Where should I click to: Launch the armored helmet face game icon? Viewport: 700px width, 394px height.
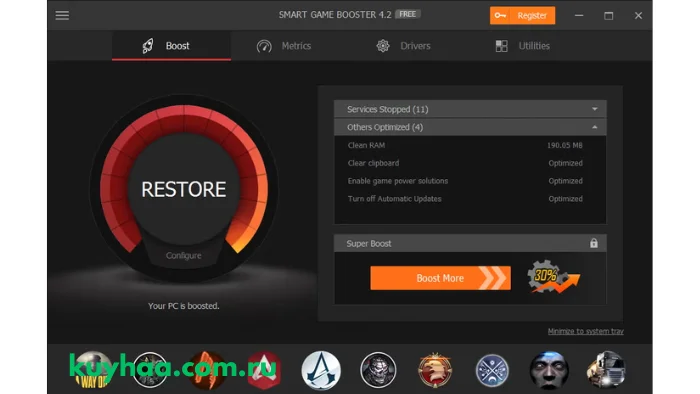pyautogui.click(x=378, y=370)
